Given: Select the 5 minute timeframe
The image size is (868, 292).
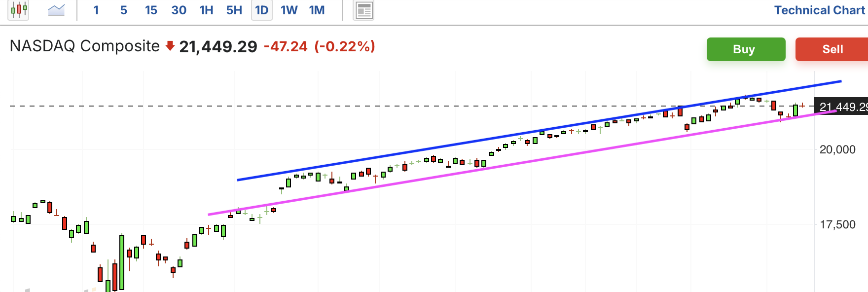Looking at the screenshot, I should (124, 10).
